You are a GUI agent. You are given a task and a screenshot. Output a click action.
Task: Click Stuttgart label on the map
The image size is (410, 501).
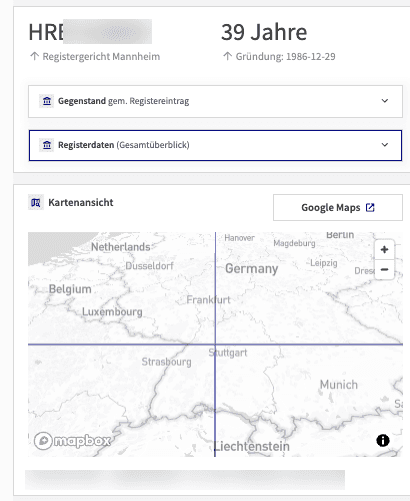[228, 353]
